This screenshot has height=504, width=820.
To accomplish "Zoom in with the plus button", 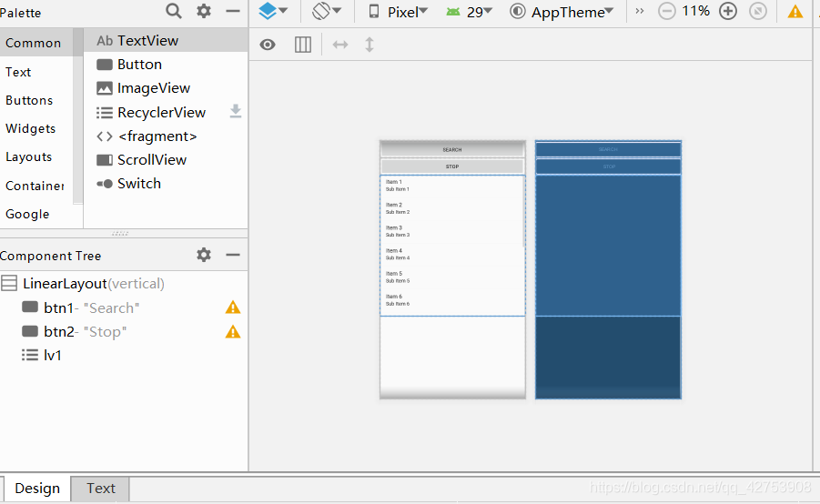I will [728, 11].
